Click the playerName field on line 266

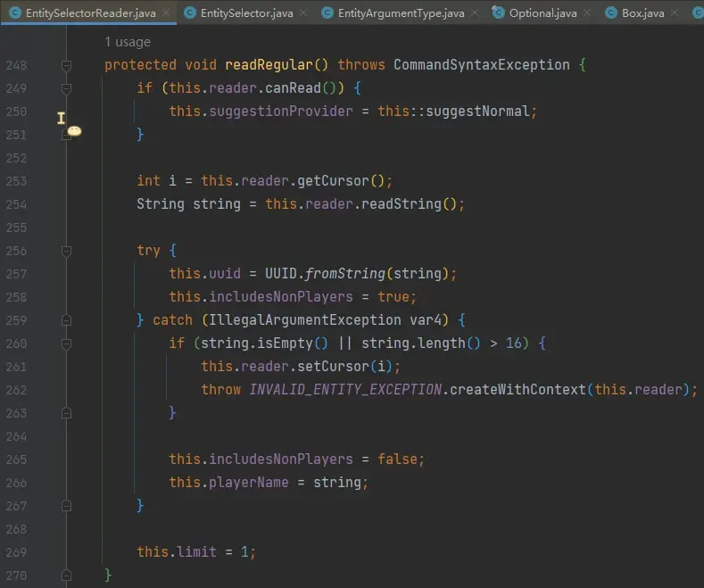(x=249, y=483)
